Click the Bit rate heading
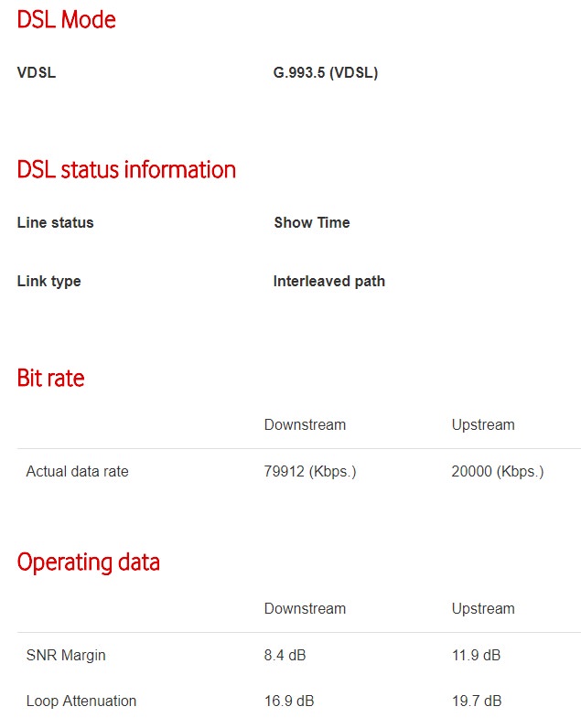This screenshot has height=728, width=581. pos(51,378)
